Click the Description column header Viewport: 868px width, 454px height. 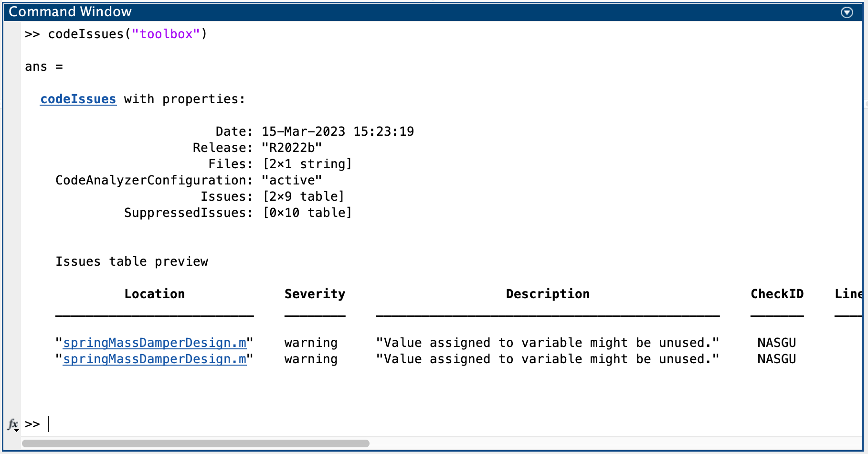(548, 294)
